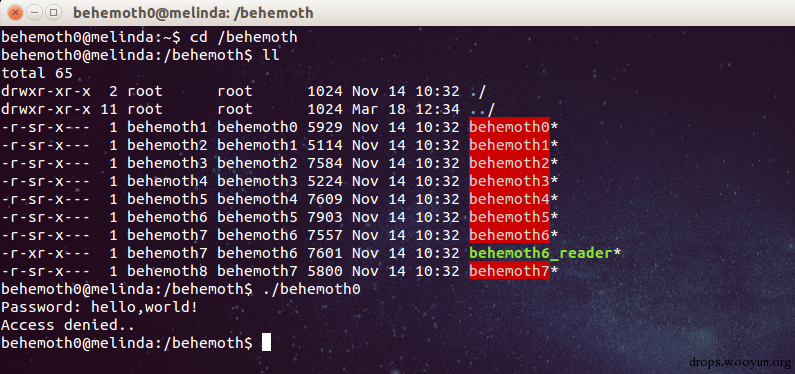
Task: Click file size '5114'
Action: 325,145
